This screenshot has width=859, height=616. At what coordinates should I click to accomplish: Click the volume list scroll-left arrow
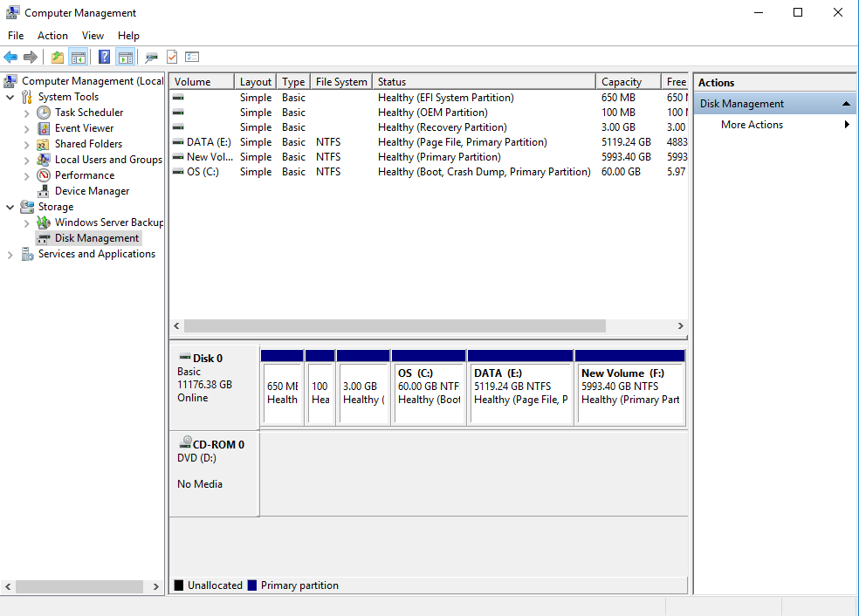point(176,325)
